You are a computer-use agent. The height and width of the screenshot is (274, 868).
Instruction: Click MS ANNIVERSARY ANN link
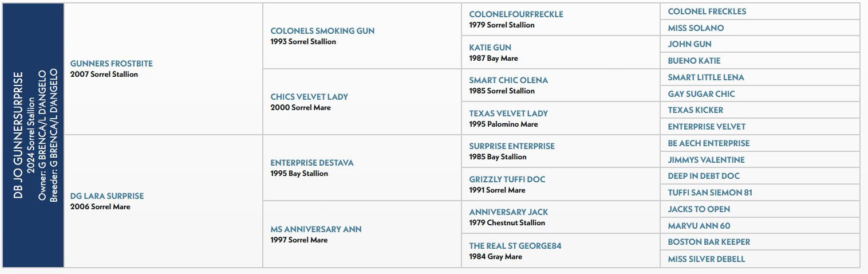[x=315, y=229]
